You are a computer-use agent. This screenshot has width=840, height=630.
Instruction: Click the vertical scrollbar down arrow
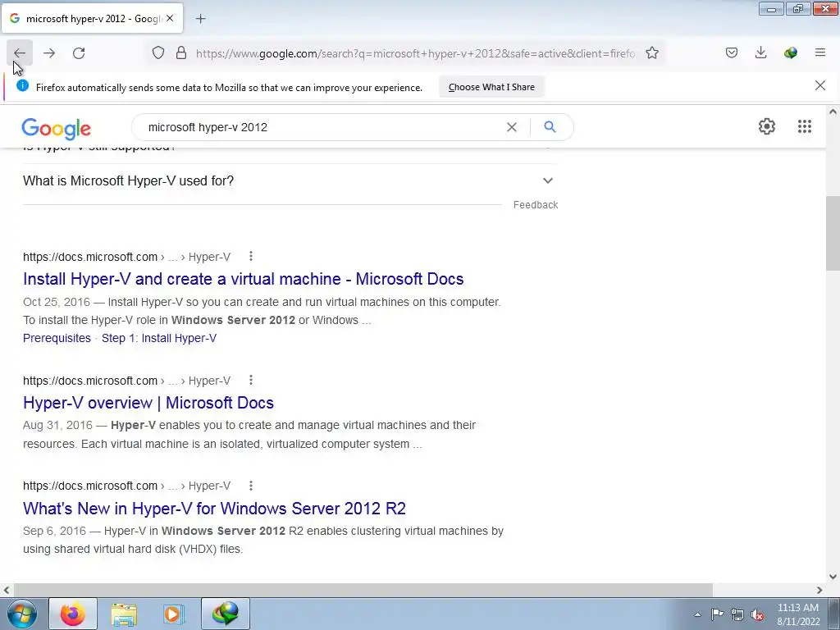[833, 577]
